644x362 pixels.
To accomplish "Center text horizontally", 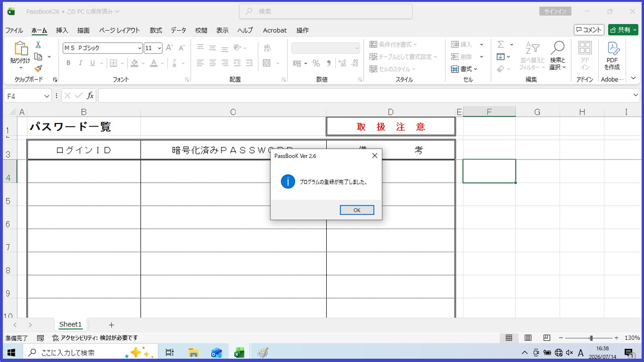I will [212, 63].
